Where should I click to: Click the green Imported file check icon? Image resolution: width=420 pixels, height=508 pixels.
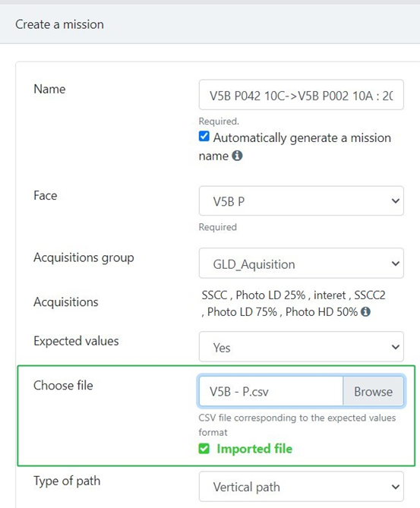pos(204,449)
